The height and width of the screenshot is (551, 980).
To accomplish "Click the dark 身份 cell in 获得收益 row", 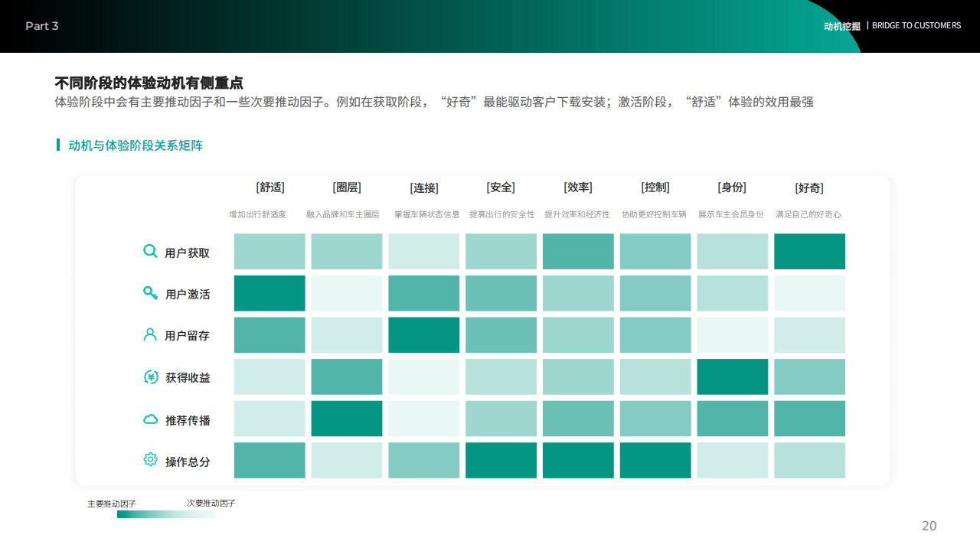I will (x=732, y=377).
